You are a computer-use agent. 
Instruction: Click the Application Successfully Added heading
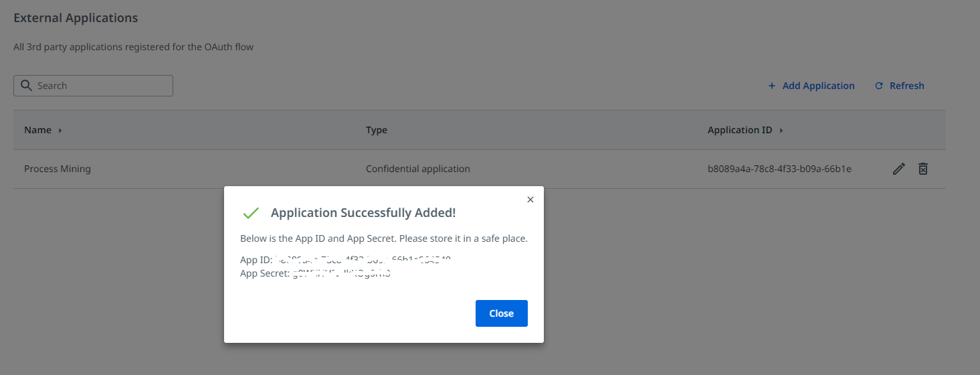363,213
